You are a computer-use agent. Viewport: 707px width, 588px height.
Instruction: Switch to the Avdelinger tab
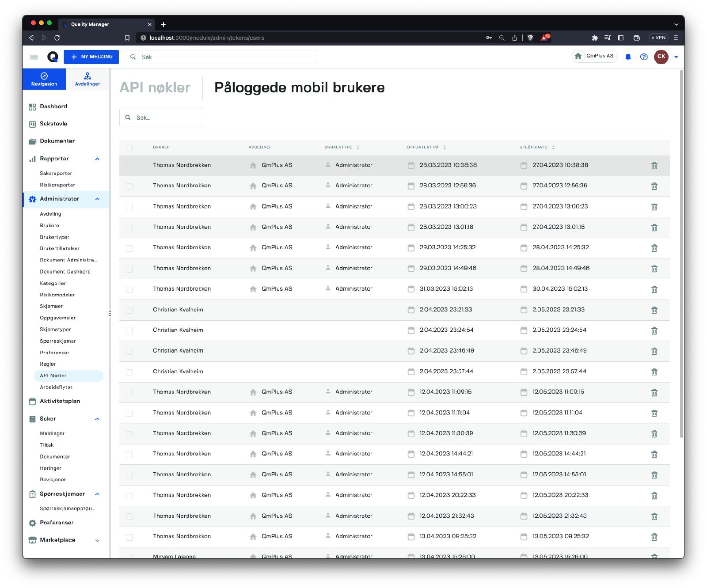click(87, 79)
